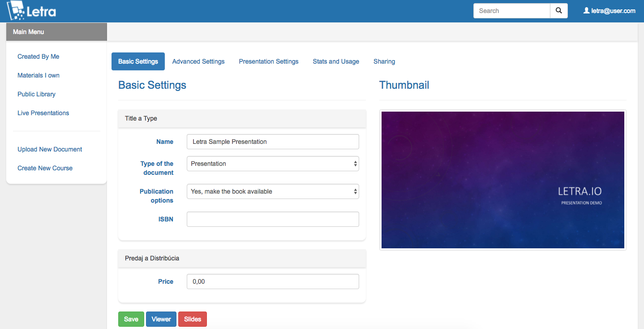Click the search magnifier button
This screenshot has width=644, height=329.
(x=558, y=11)
